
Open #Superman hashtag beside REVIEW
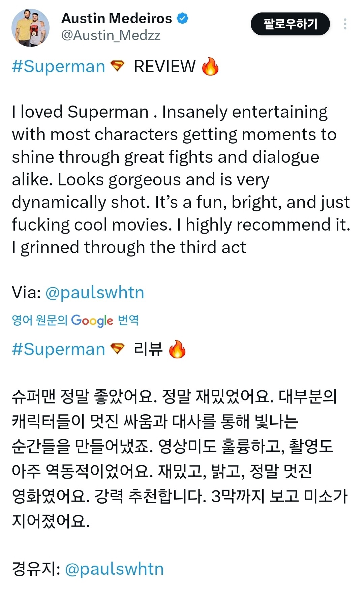[x=58, y=66]
